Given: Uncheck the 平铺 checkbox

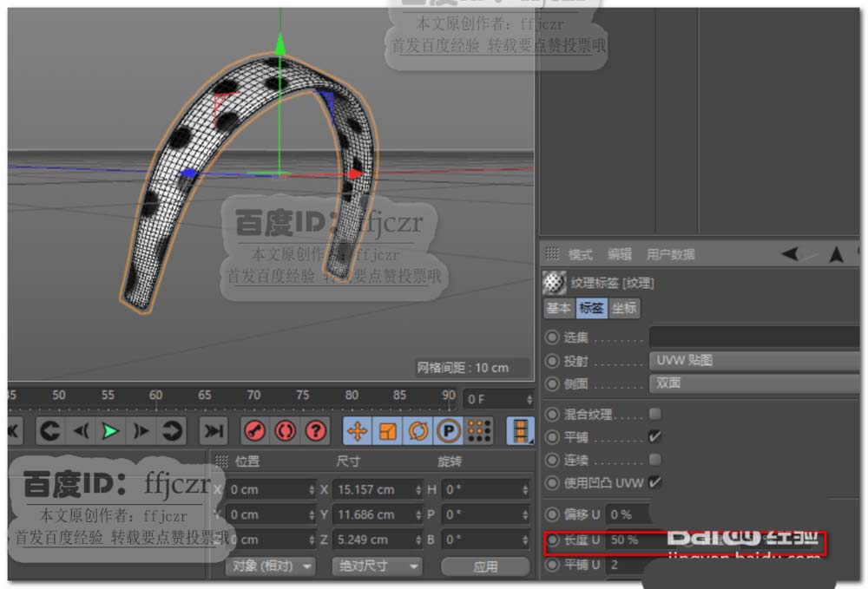Looking at the screenshot, I should (654, 437).
